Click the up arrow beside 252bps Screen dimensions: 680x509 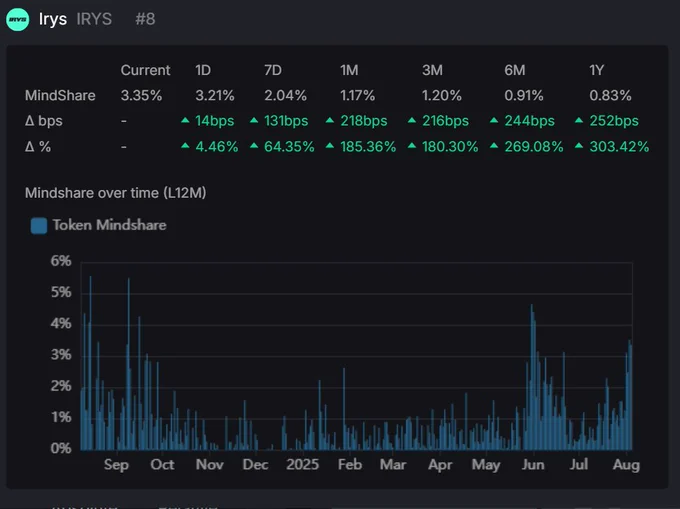coord(579,120)
